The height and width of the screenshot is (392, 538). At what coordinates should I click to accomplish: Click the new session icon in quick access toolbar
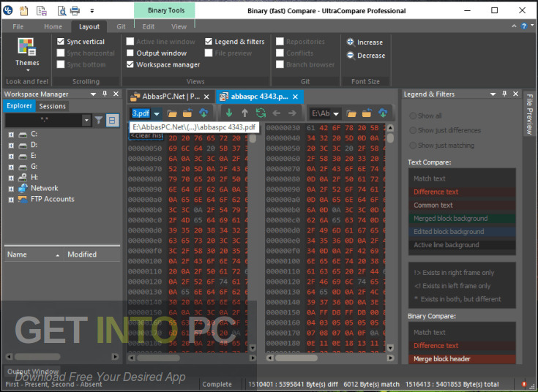pyautogui.click(x=24, y=11)
